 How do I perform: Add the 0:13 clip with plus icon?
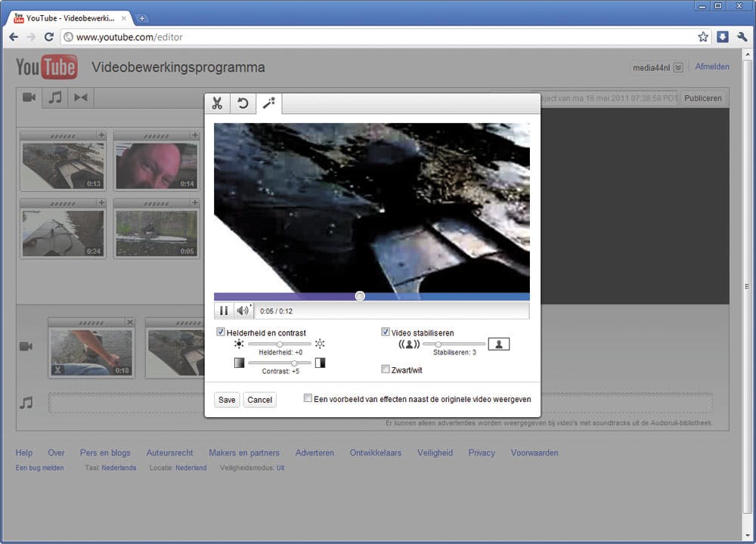pos(101,135)
